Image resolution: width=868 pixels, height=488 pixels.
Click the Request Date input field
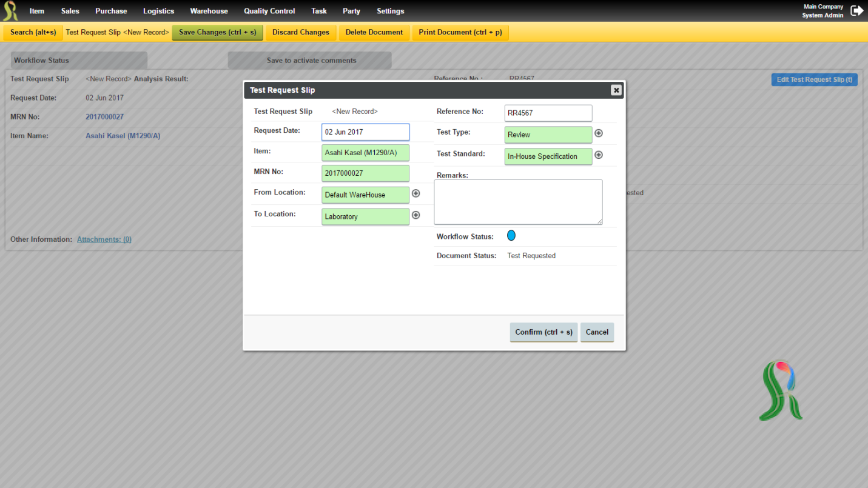tap(365, 132)
